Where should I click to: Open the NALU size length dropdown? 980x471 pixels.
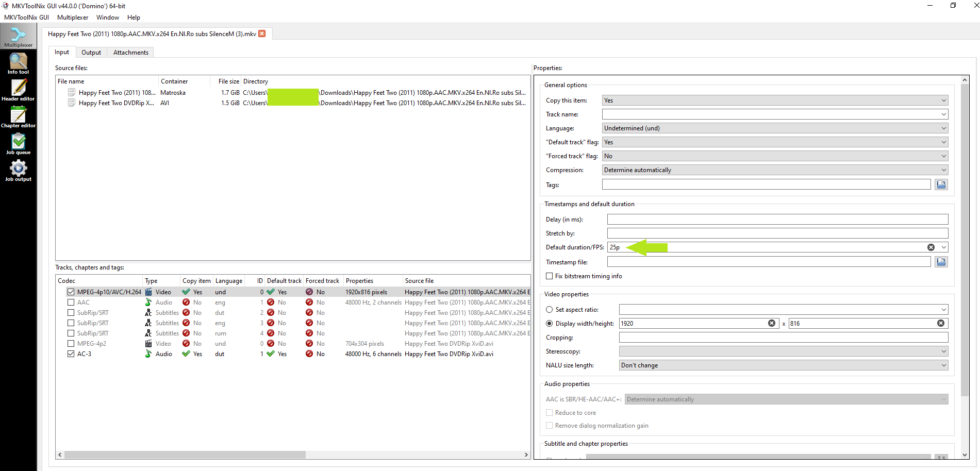784,365
